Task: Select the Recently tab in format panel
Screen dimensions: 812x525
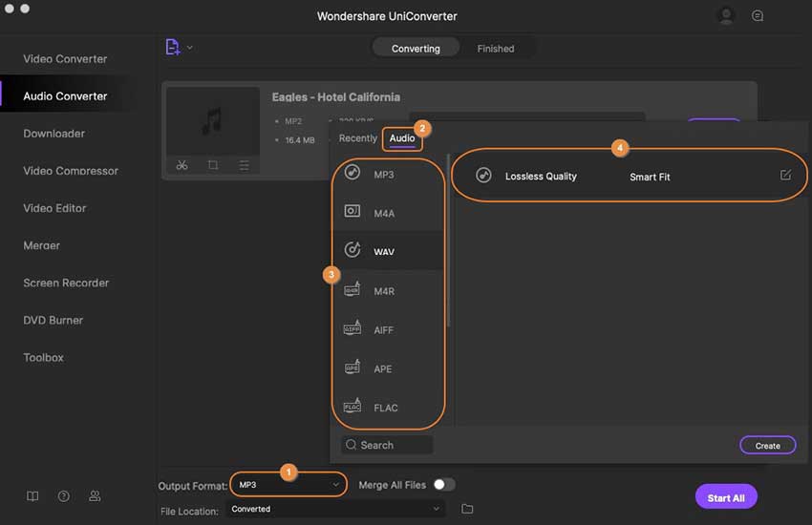Action: [358, 138]
